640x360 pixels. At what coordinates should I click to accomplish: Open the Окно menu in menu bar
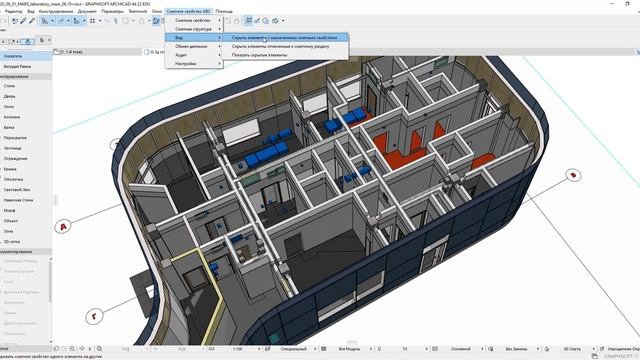(156, 11)
